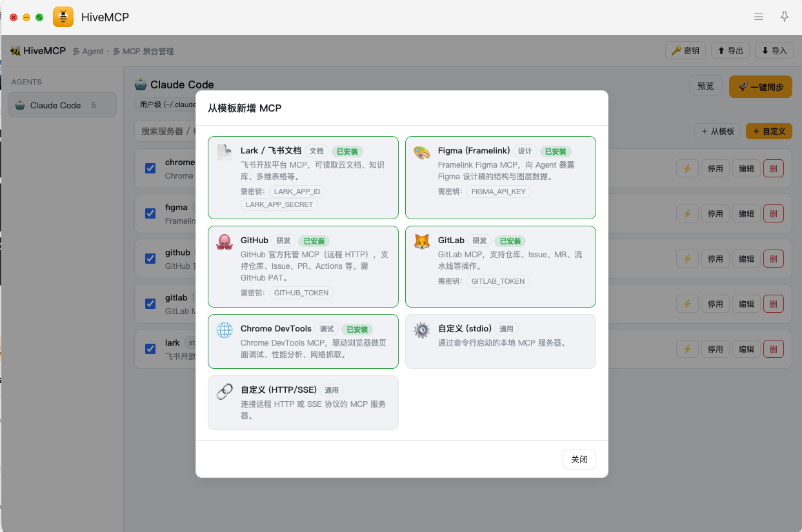Click 删 delete for the lark server
The image size is (802, 532).
pyautogui.click(x=774, y=349)
